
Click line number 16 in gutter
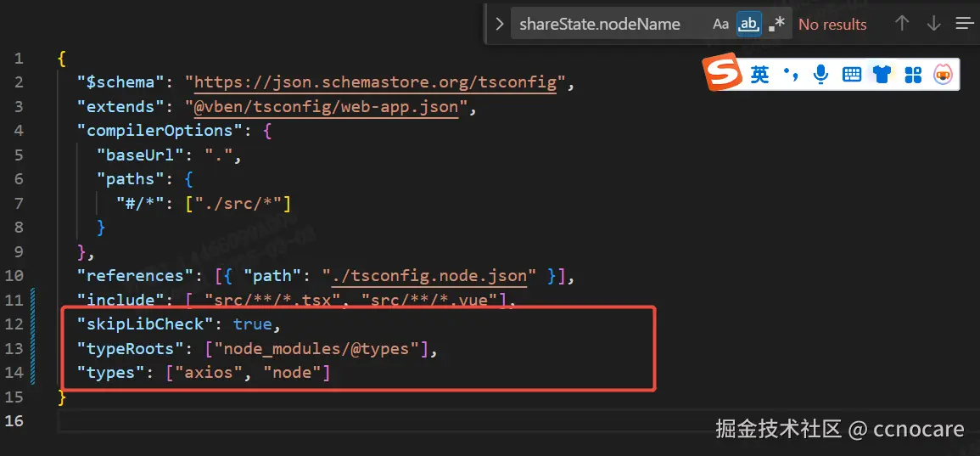point(14,421)
